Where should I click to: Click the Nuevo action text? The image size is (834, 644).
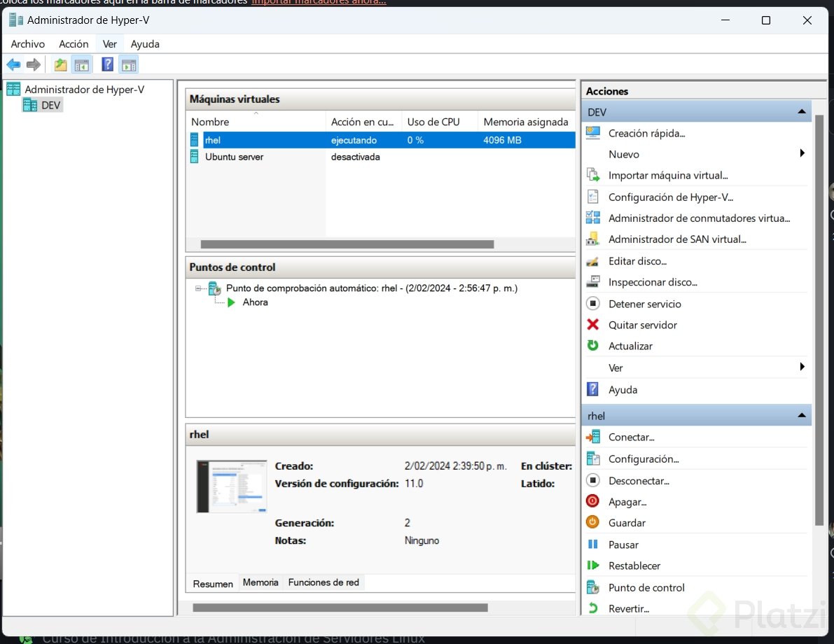tap(623, 154)
